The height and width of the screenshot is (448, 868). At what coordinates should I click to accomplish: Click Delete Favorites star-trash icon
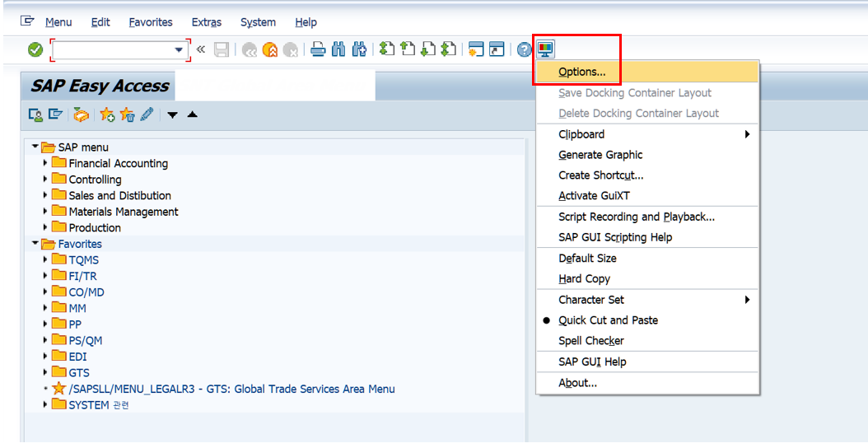128,114
